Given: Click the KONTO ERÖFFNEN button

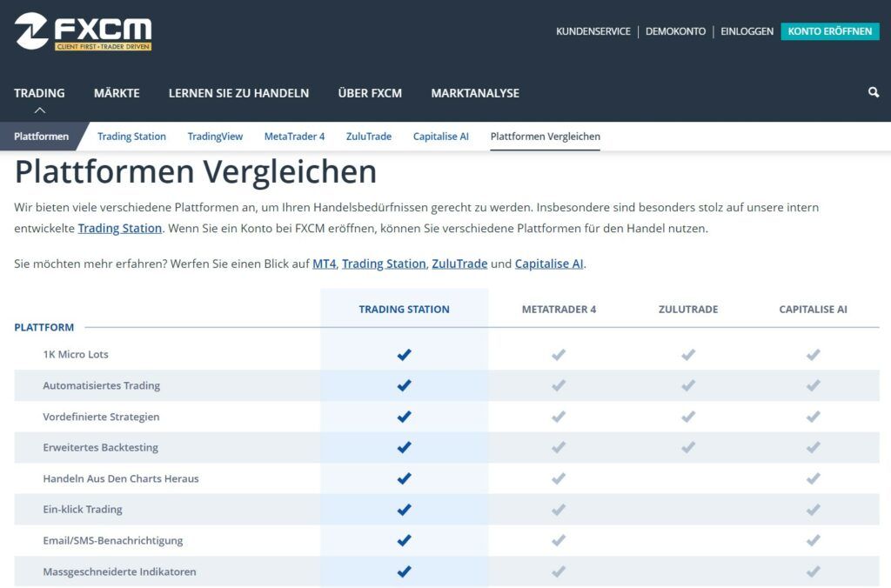Looking at the screenshot, I should (x=829, y=31).
